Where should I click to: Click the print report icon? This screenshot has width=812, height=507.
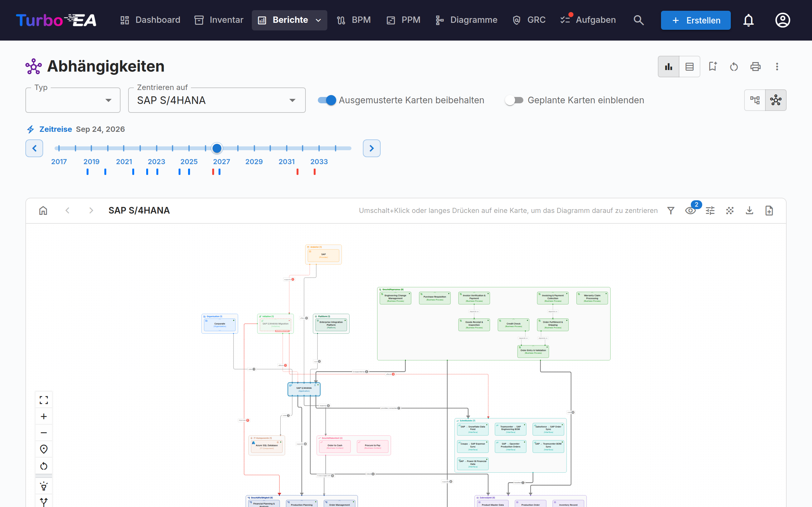755,67
